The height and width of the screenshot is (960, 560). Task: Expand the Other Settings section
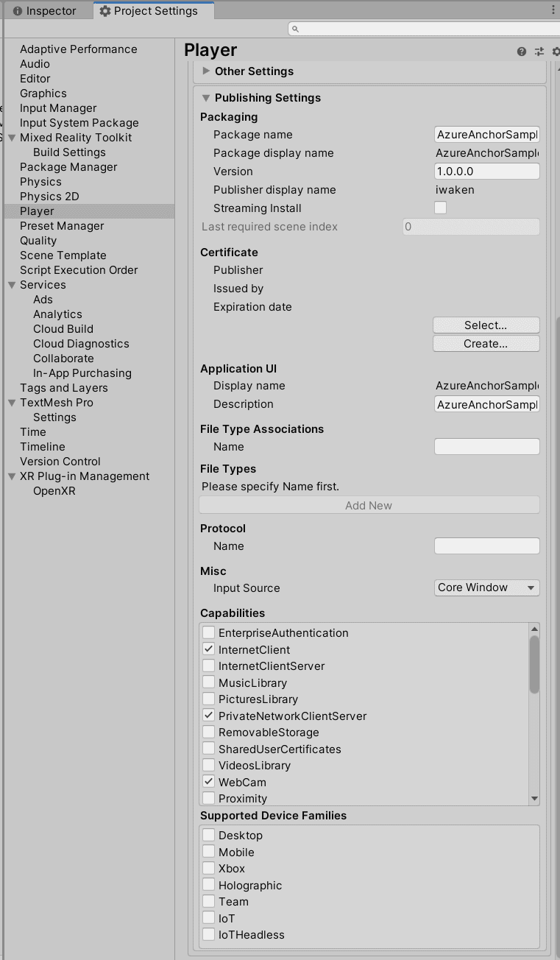coord(206,71)
